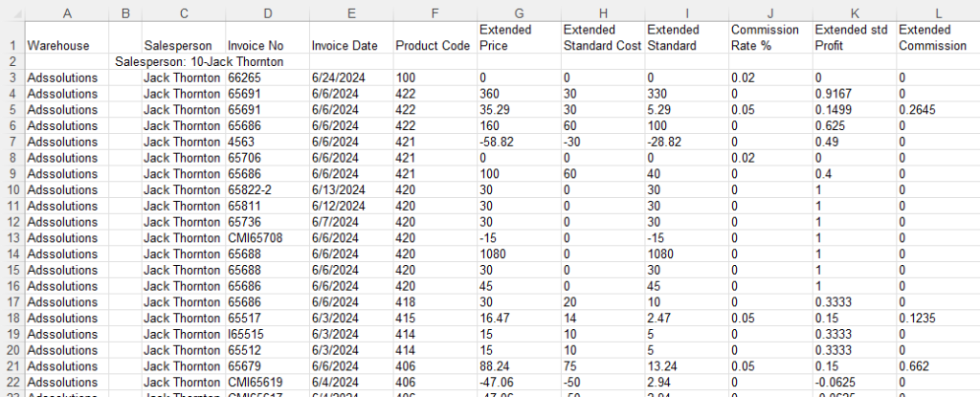Click cell with invoice CMI65708
This screenshot has width=980, height=397.
tap(268, 238)
